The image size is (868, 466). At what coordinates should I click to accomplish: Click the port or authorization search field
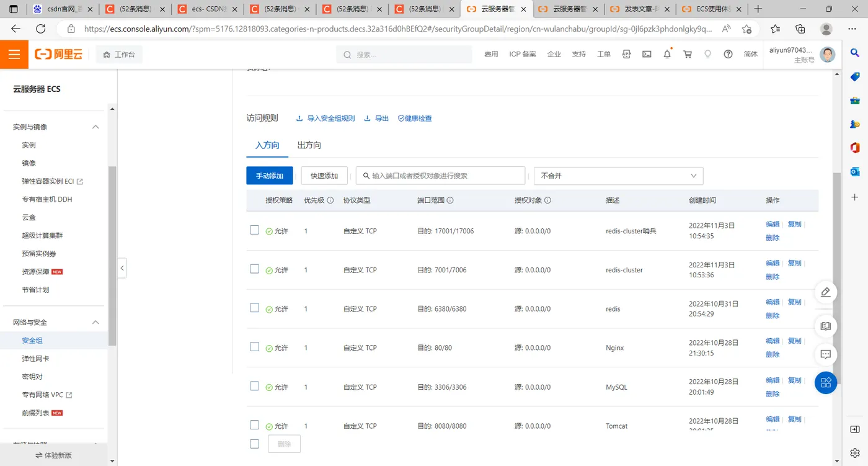click(x=441, y=176)
